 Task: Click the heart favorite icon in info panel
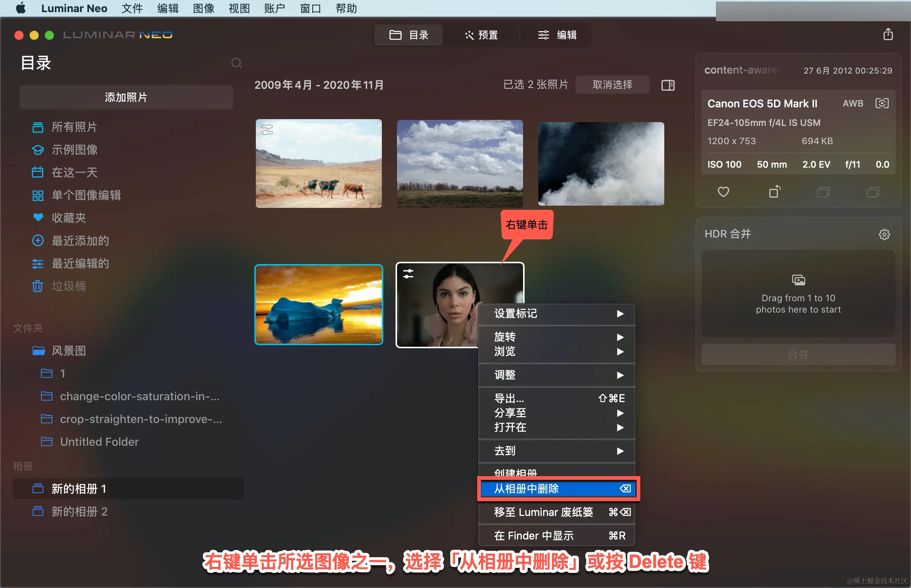[723, 192]
